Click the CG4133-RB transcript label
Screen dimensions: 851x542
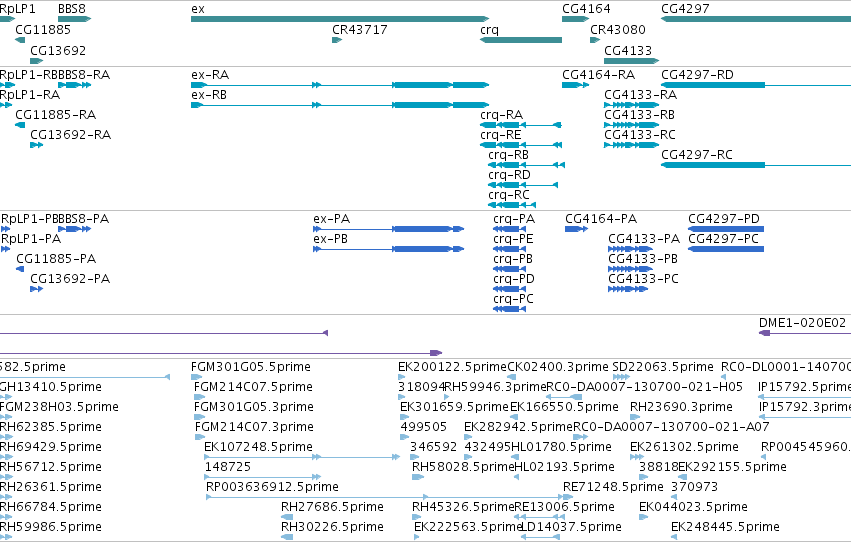[639, 115]
